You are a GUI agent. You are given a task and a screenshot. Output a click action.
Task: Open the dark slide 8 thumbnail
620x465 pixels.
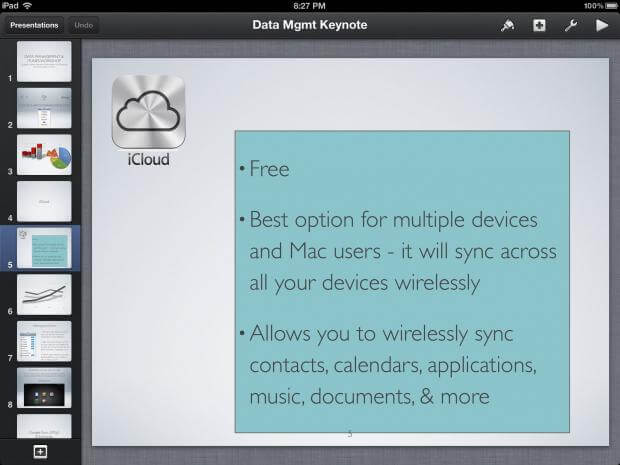pyautogui.click(x=44, y=387)
